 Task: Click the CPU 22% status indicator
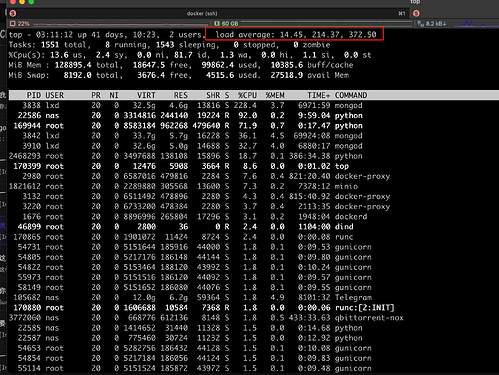[20, 24]
